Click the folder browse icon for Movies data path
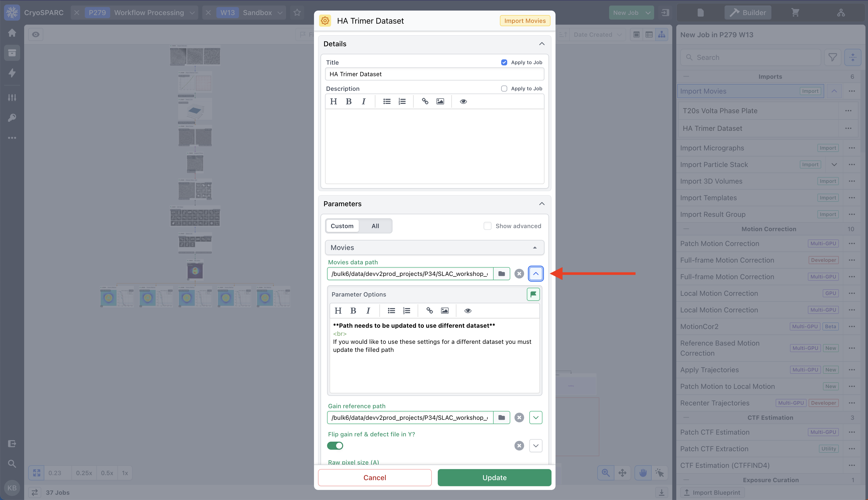The width and height of the screenshot is (868, 500). tap(501, 274)
